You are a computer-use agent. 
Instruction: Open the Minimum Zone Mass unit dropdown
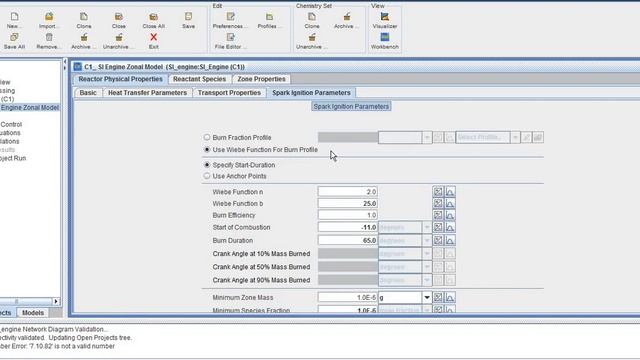click(x=427, y=298)
